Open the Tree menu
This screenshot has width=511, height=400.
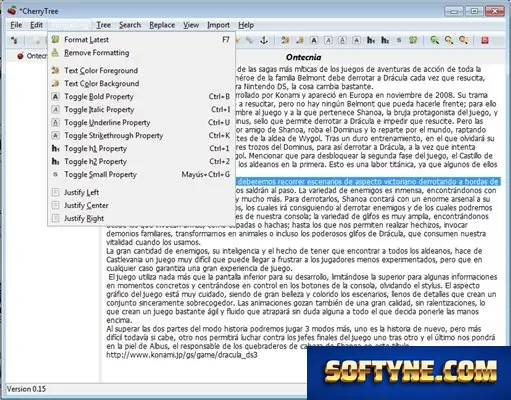click(103, 25)
